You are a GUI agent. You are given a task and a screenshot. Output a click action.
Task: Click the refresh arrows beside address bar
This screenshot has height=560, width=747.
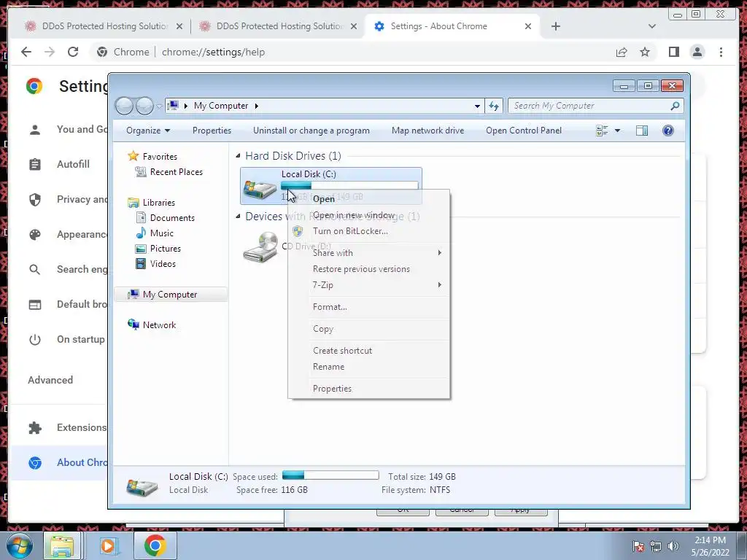pos(494,106)
